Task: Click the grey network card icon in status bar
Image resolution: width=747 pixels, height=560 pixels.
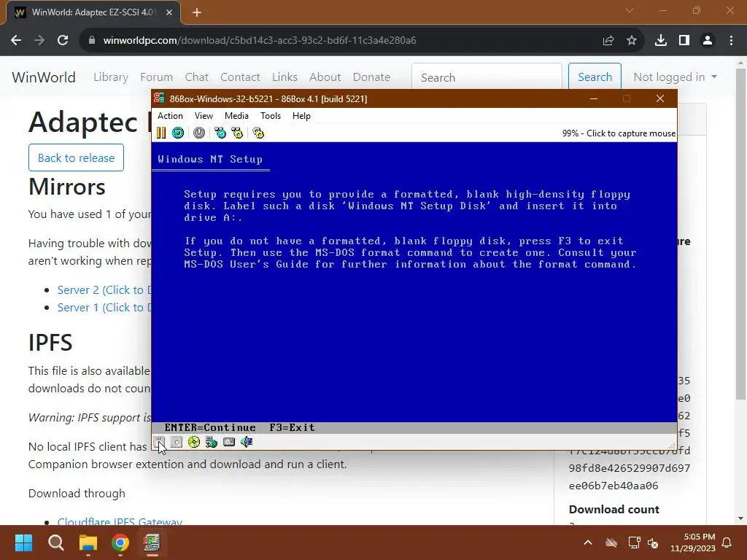Action: (x=229, y=442)
